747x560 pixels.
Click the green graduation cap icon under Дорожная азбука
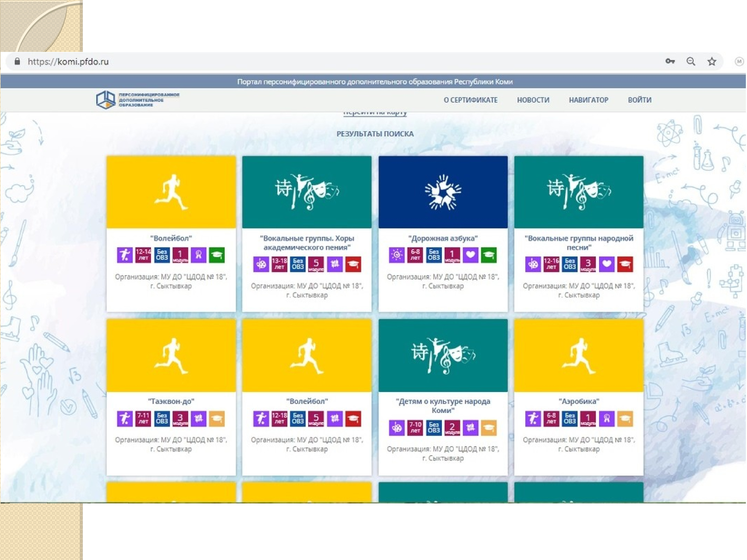click(x=488, y=255)
